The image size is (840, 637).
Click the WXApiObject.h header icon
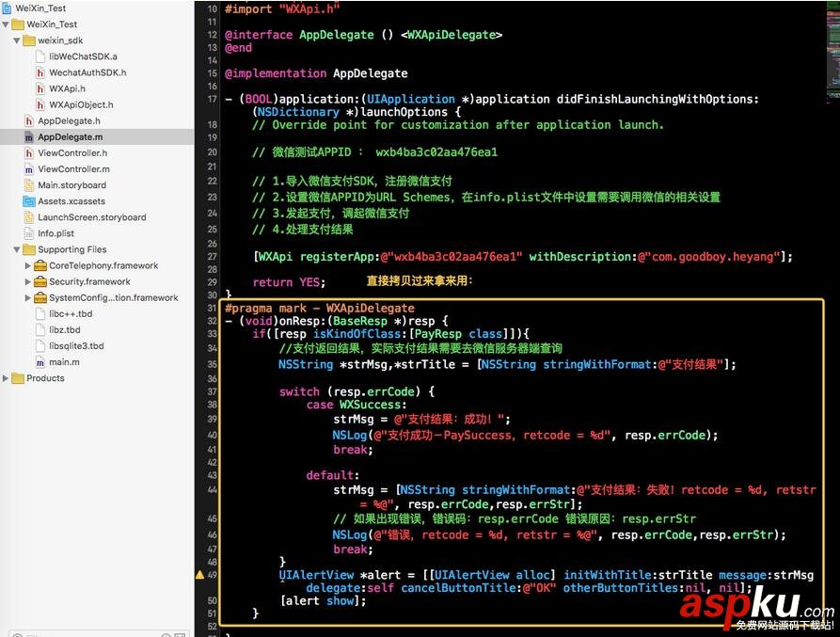40,104
